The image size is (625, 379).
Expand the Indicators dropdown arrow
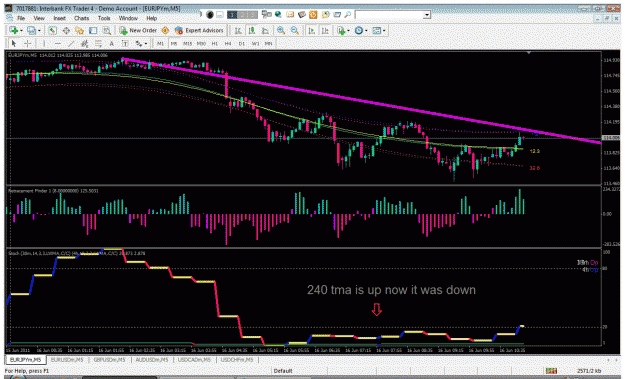coord(348,31)
